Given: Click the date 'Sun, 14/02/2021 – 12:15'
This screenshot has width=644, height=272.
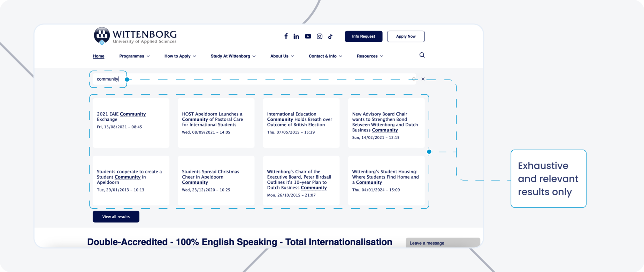Looking at the screenshot, I should (x=376, y=137).
